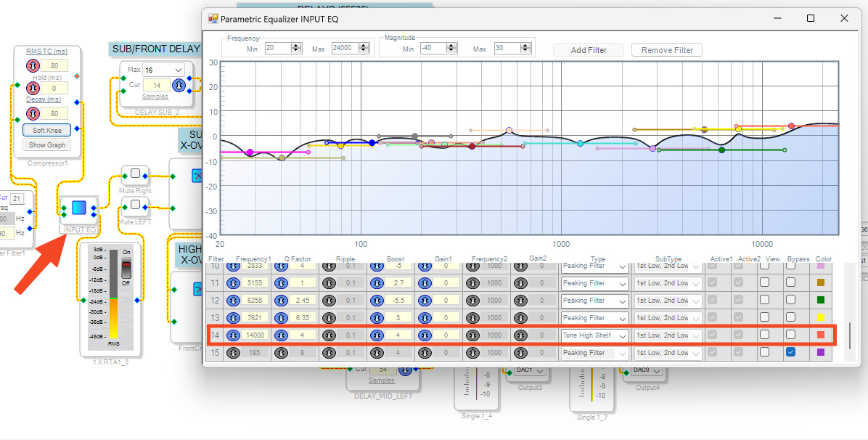Open SubType dropdown for filter 11
This screenshot has width=868, height=440.
pyautogui.click(x=668, y=283)
